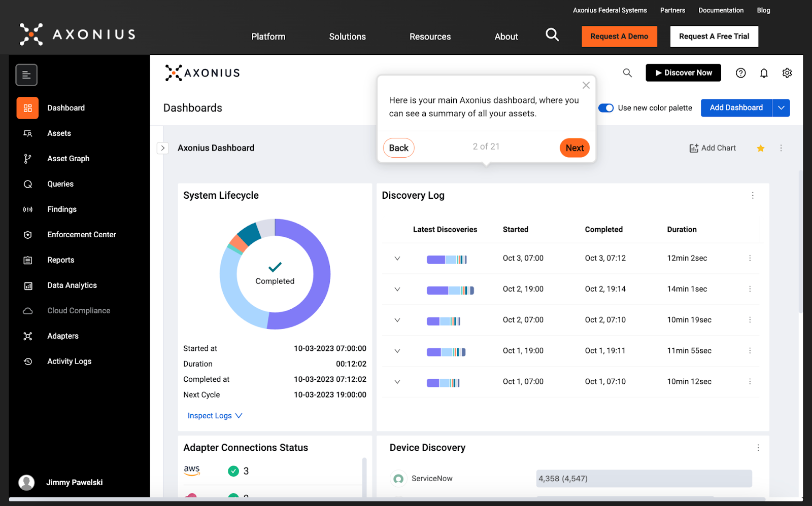812x506 pixels.
Task: Click the Data Analytics chart icon
Action: [28, 285]
